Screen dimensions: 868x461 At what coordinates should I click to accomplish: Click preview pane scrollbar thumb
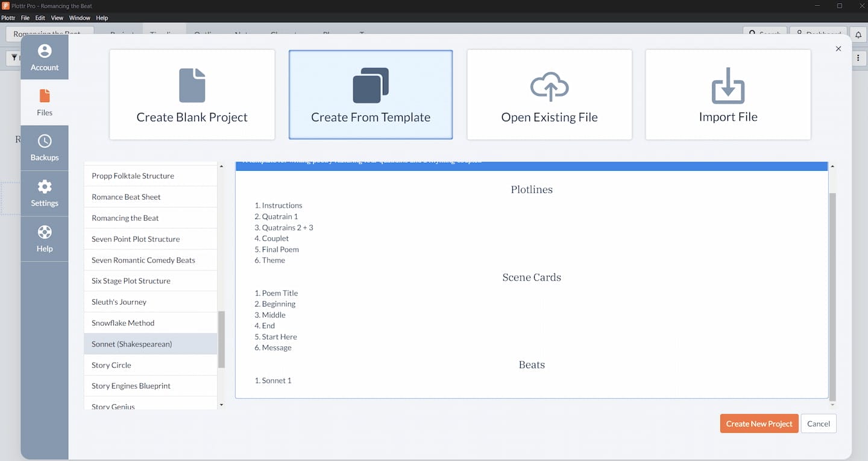coord(833,297)
